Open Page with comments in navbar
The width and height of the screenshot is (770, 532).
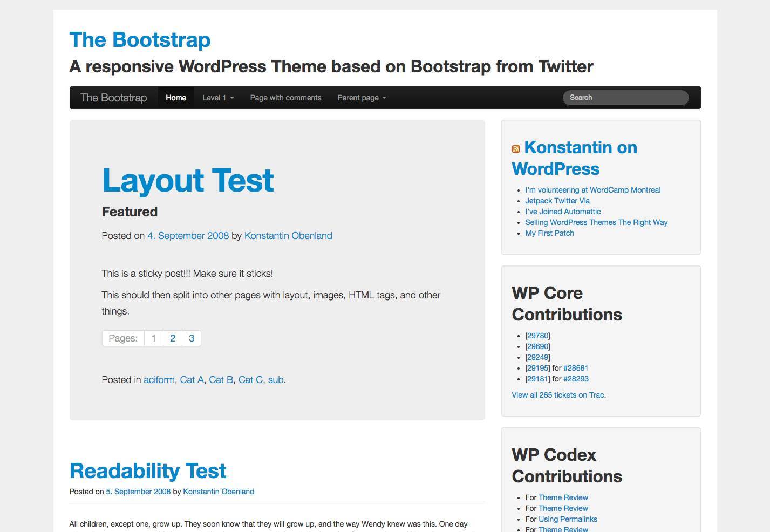tap(285, 98)
